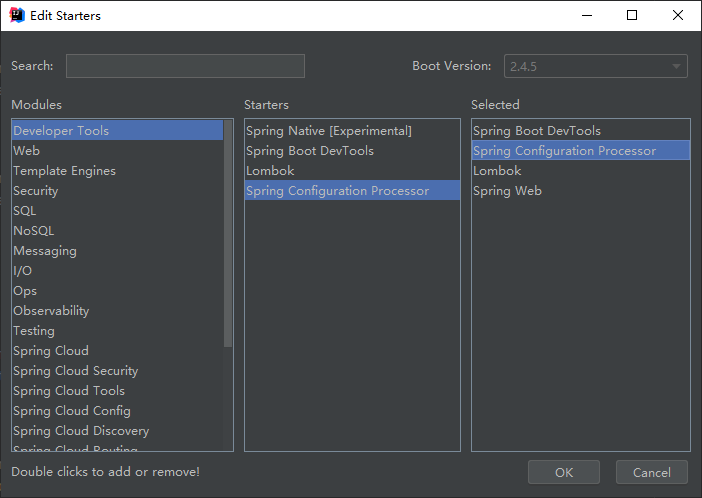702x498 pixels.
Task: Select Spring Configuration Processor in Selected list
Action: (581, 150)
